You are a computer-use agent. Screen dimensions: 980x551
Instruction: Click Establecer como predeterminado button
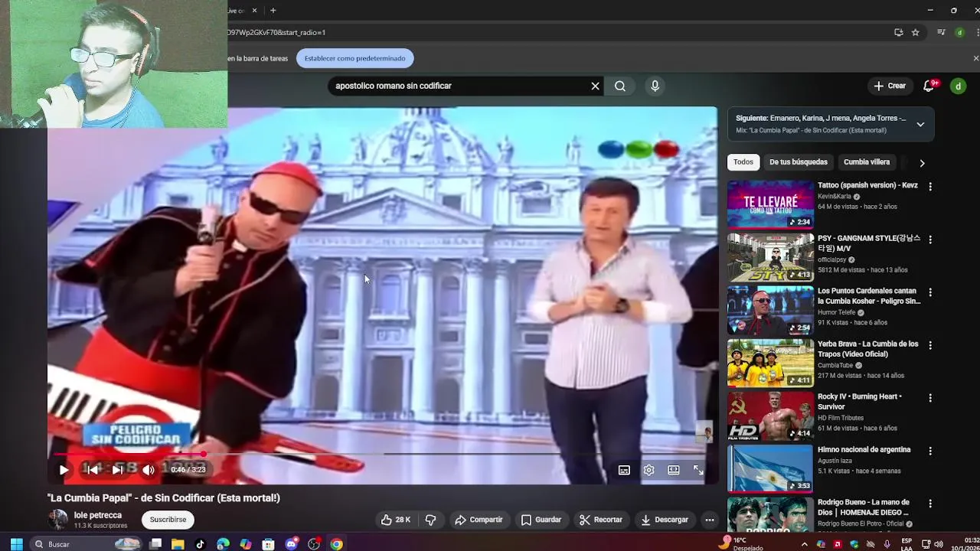pos(355,58)
